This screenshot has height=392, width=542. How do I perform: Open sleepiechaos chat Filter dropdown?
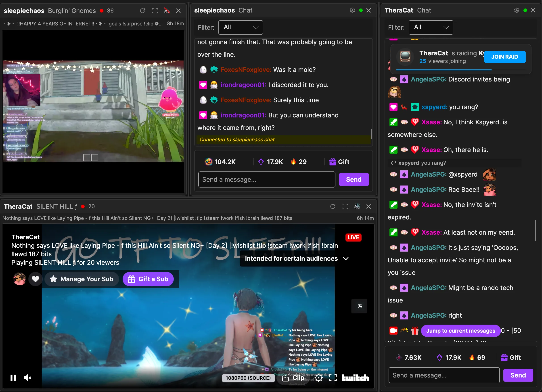pyautogui.click(x=241, y=27)
